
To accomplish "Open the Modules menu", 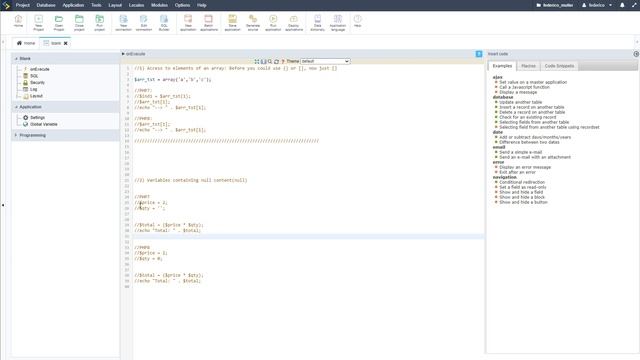I will pos(159,5).
